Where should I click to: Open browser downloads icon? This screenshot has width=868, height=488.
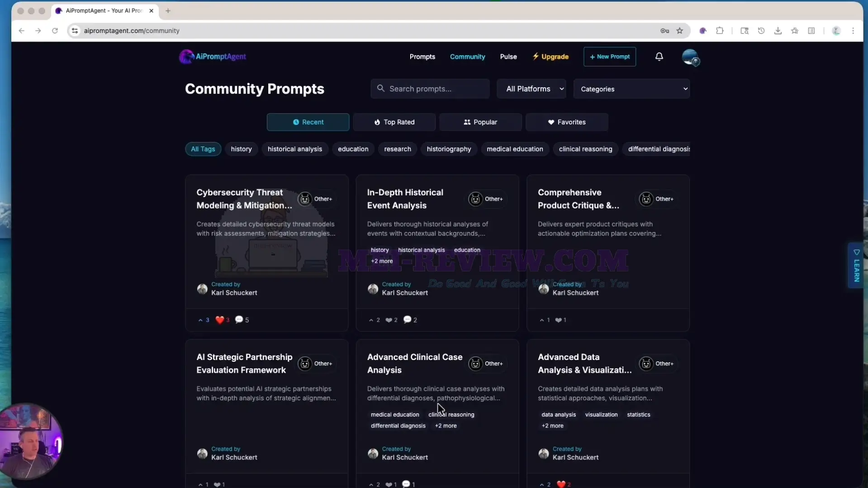click(x=778, y=31)
